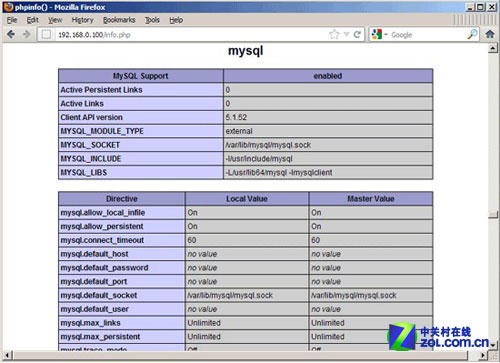The image size is (500, 363).
Task: Click the MySQL Support header cell
Action: point(141,76)
